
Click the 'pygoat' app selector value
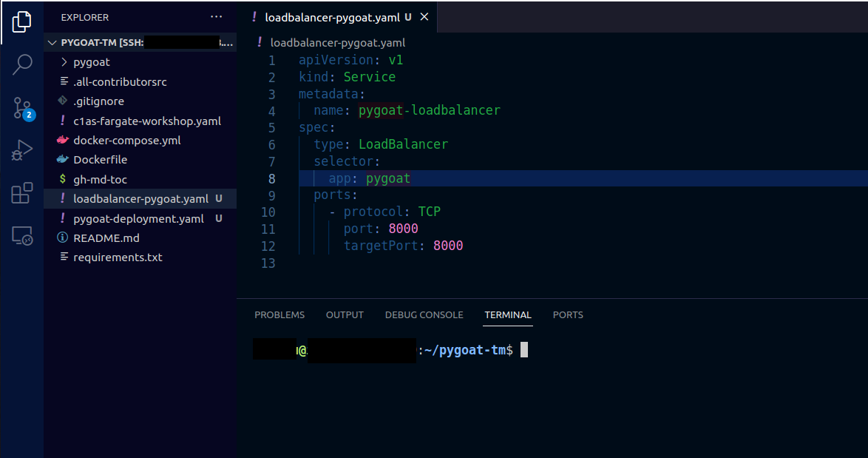(388, 178)
